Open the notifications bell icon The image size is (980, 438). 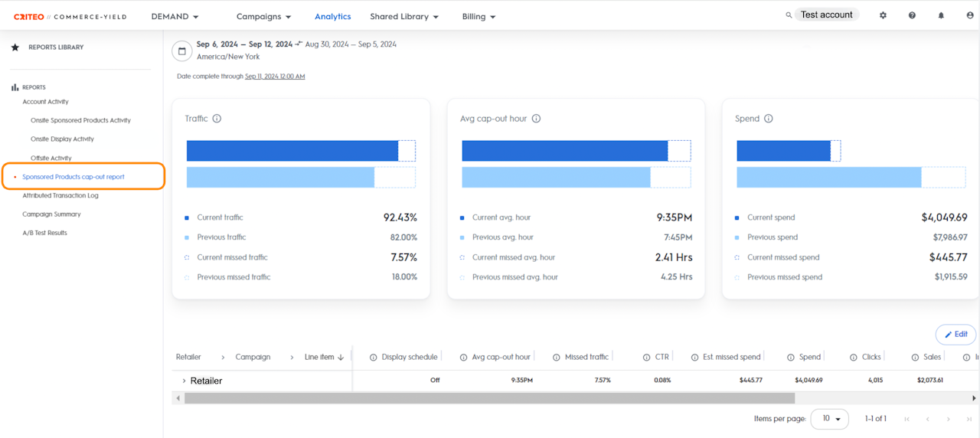[x=941, y=15]
